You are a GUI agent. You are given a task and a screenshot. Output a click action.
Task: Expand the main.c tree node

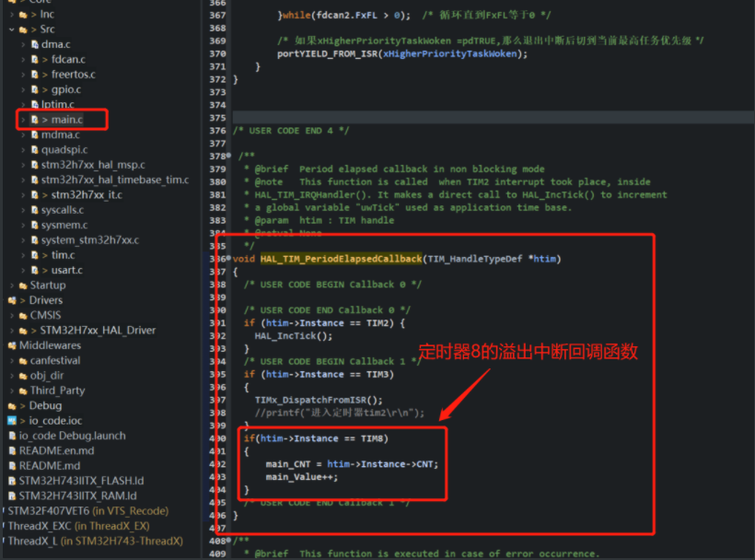click(23, 120)
